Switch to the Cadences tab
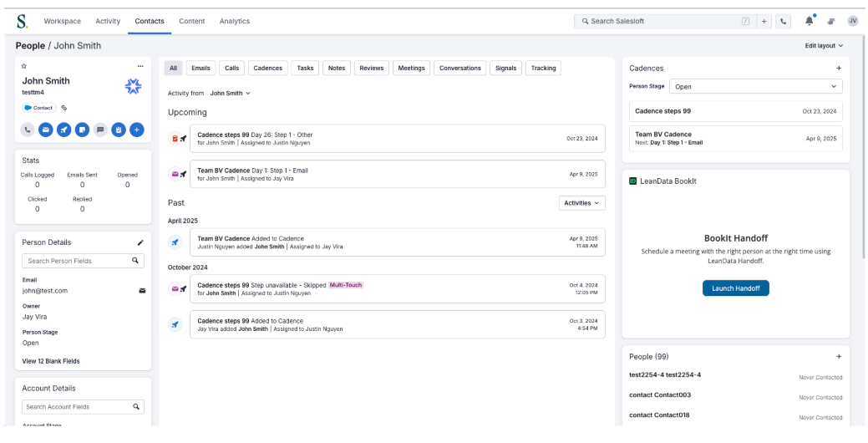This screenshot has width=868, height=443. coord(268,68)
